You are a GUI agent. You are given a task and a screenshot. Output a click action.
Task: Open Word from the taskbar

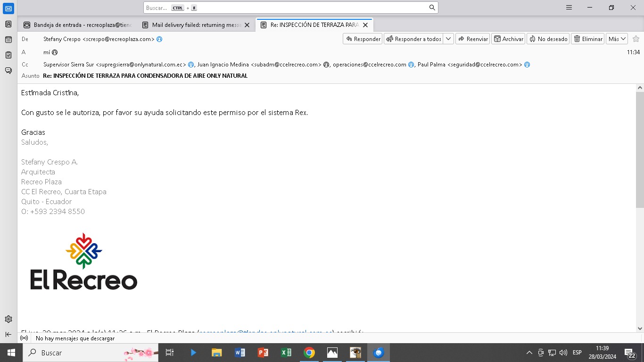coord(239,353)
